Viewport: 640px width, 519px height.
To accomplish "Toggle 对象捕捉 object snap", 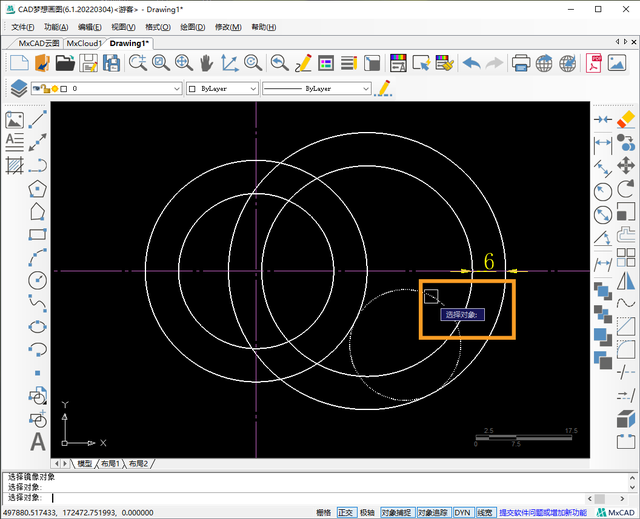I will pos(396,512).
